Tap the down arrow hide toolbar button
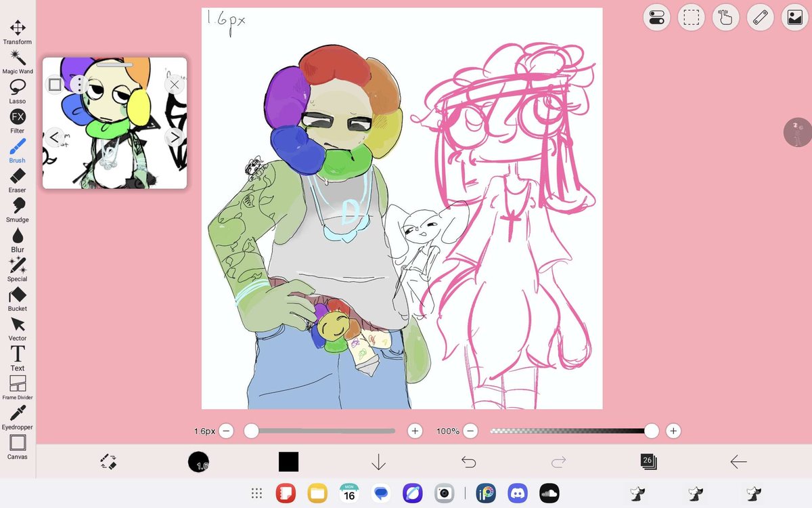Image resolution: width=812 pixels, height=508 pixels. coord(378,462)
